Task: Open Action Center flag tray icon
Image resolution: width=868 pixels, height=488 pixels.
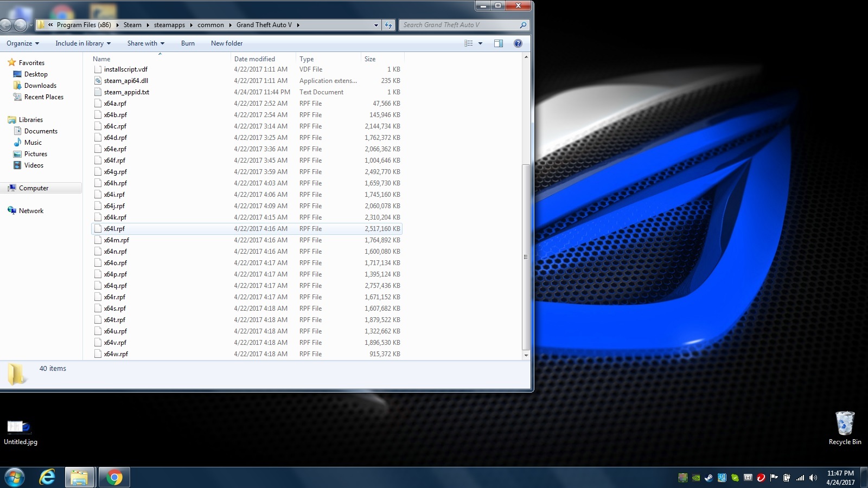Action: pos(774,478)
